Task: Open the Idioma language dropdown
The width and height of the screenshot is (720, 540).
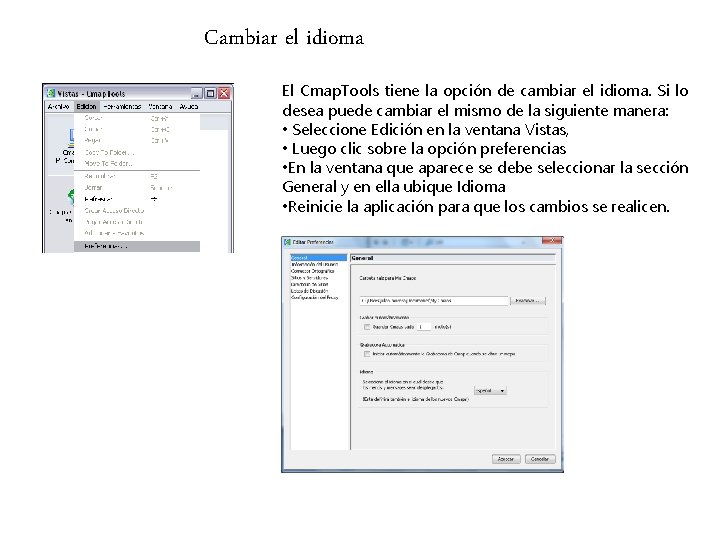Action: 490,391
